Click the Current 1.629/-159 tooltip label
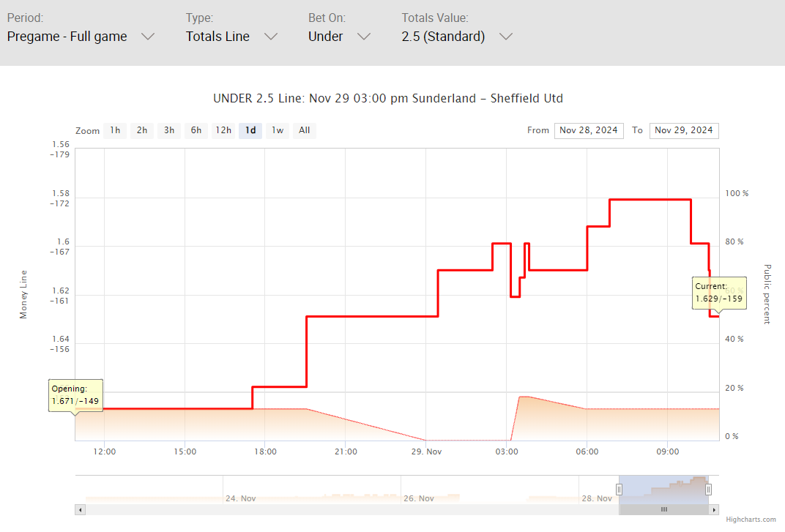 pyautogui.click(x=719, y=293)
